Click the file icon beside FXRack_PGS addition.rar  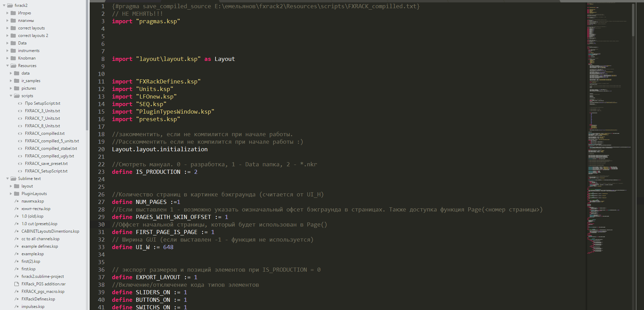pos(17,284)
